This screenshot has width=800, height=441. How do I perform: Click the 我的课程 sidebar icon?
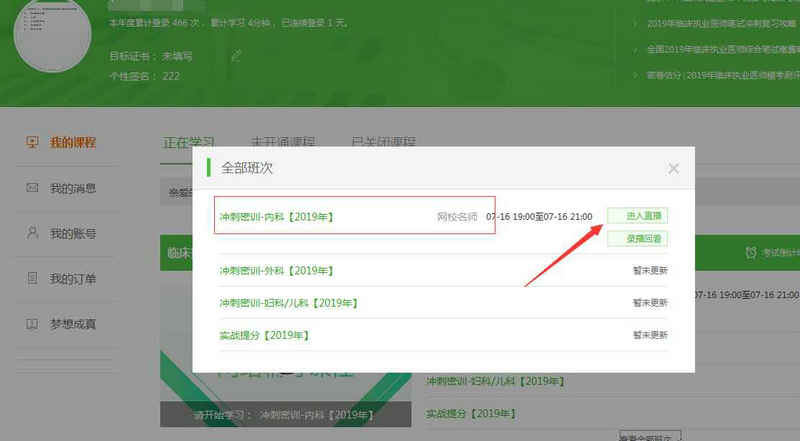33,143
